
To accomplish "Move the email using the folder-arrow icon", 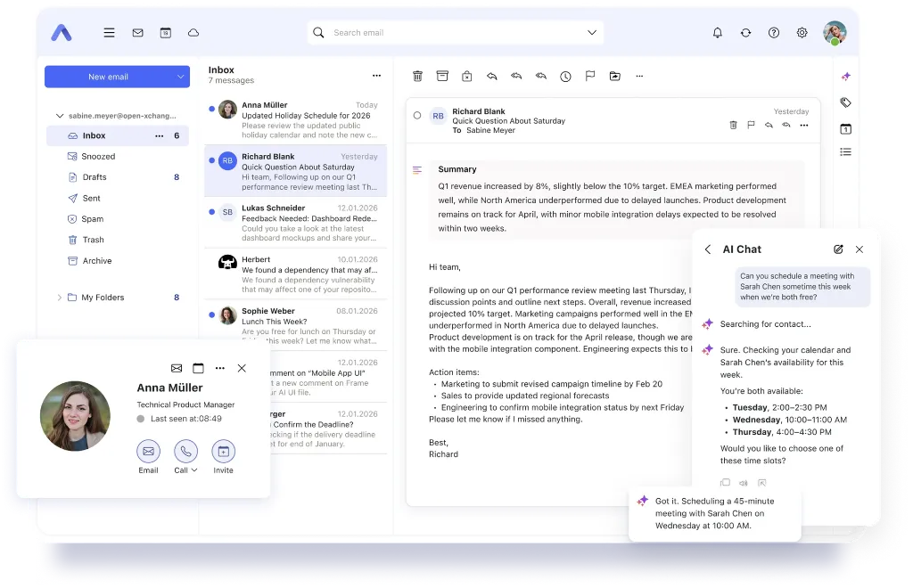I will (615, 77).
